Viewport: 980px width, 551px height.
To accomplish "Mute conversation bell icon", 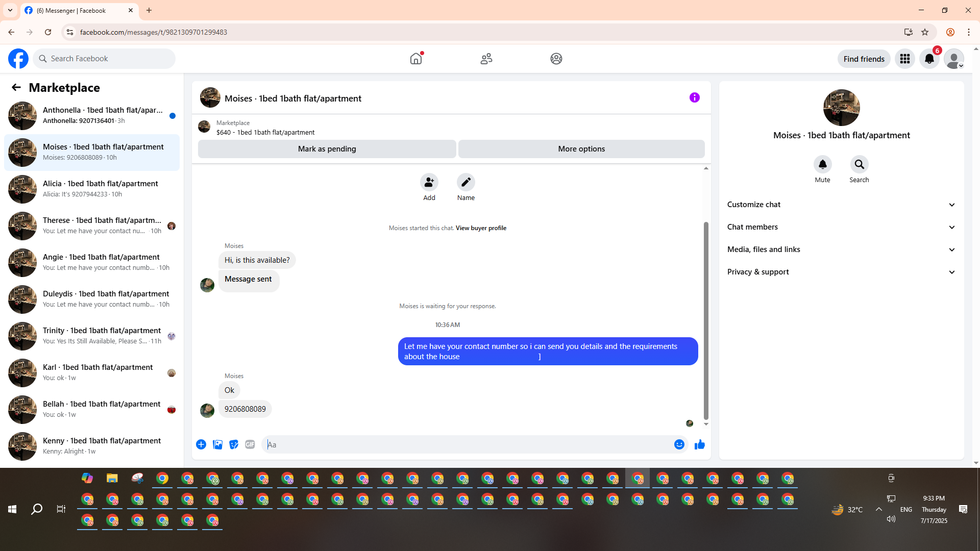I will tap(823, 164).
